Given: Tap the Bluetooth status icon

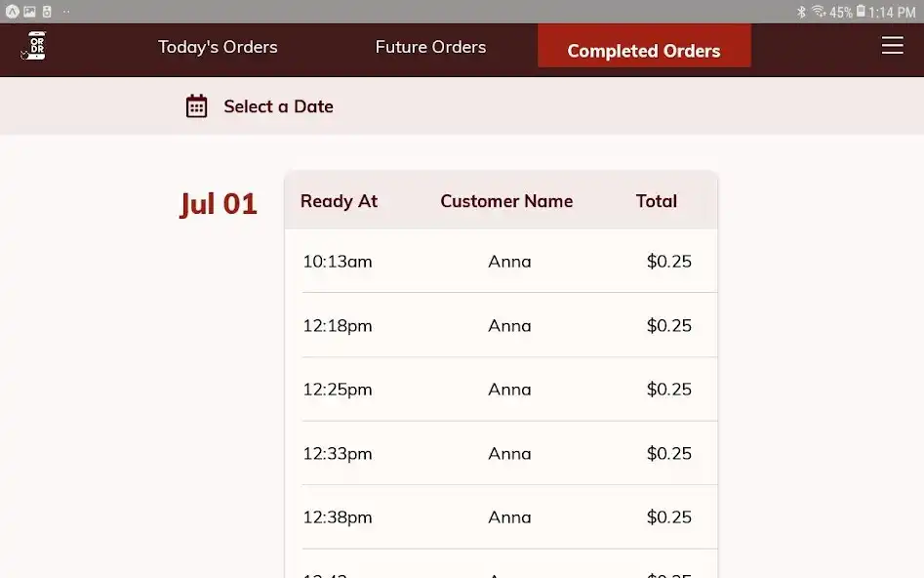Looking at the screenshot, I should coord(801,12).
